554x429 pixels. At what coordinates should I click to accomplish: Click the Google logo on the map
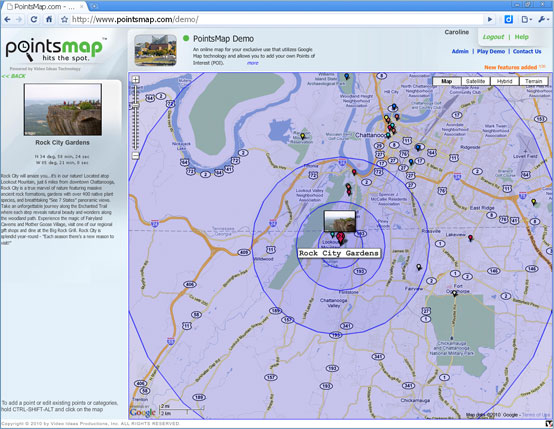pyautogui.click(x=142, y=413)
